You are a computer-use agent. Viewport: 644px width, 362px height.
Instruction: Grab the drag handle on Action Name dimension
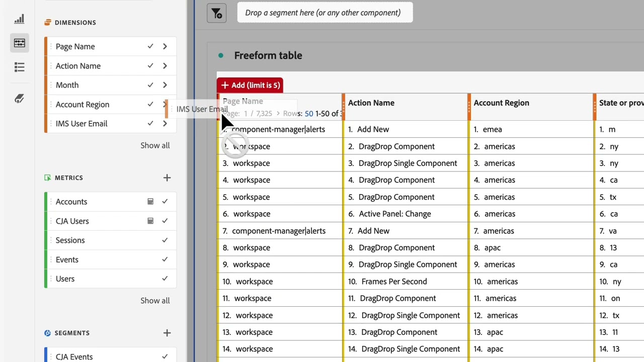[51, 66]
